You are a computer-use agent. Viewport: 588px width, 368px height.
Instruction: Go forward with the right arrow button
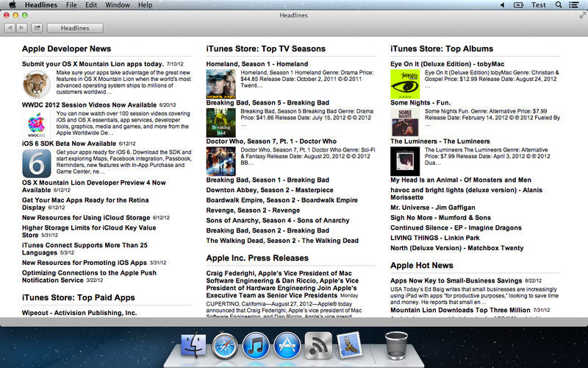(22, 28)
